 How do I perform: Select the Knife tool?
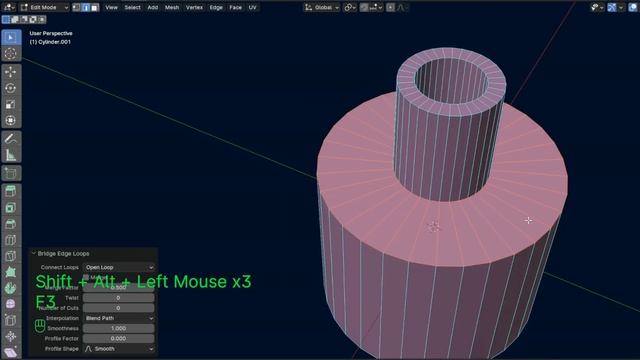[11, 256]
